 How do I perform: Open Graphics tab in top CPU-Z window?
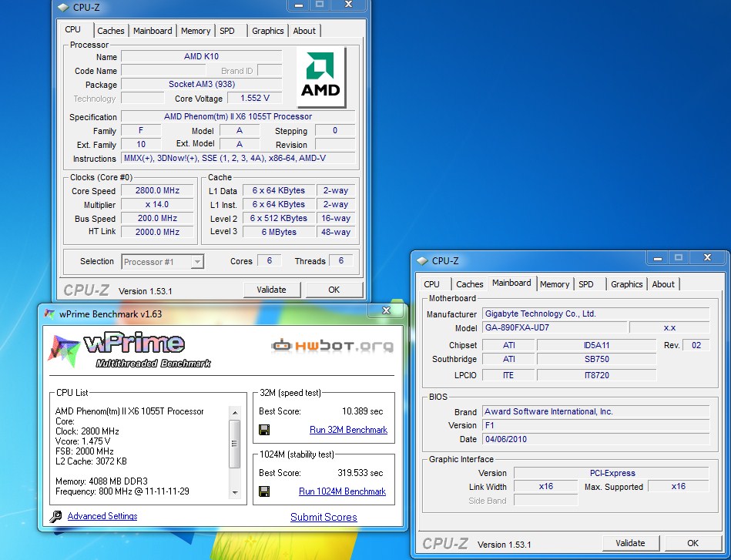point(267,31)
